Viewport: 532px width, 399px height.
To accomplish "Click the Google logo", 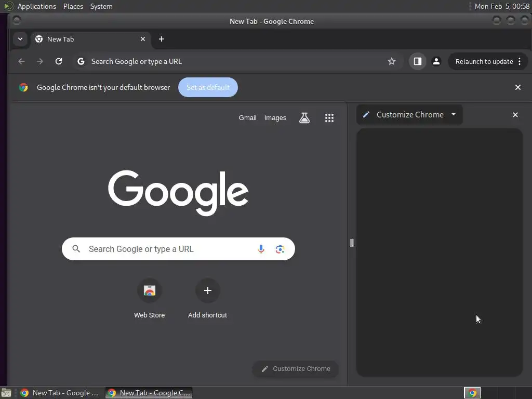I will click(x=178, y=192).
